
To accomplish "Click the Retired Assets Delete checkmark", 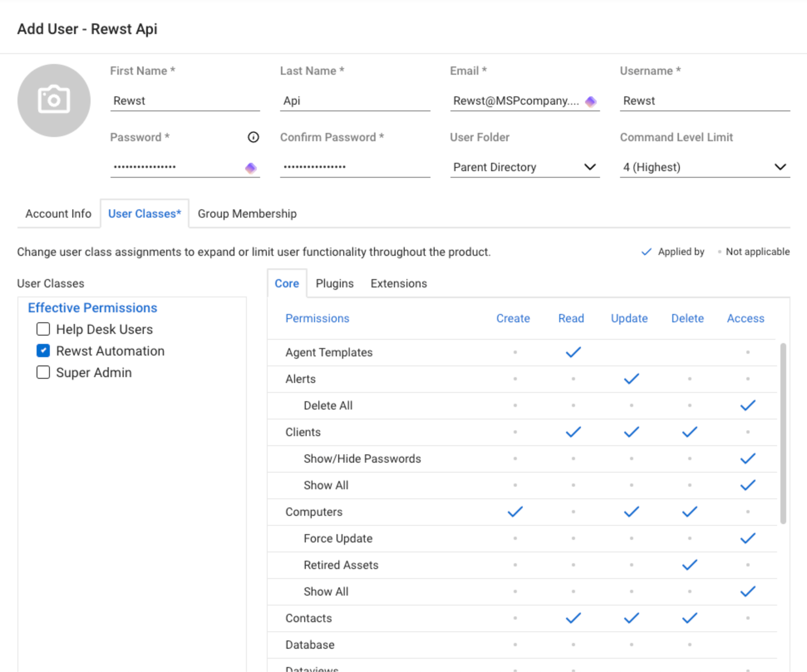I will pyautogui.click(x=689, y=565).
